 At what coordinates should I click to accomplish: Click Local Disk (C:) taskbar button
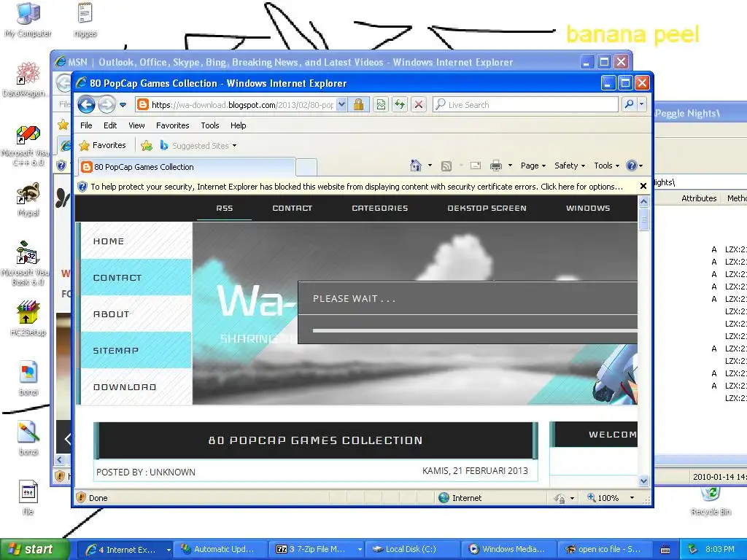(x=413, y=549)
